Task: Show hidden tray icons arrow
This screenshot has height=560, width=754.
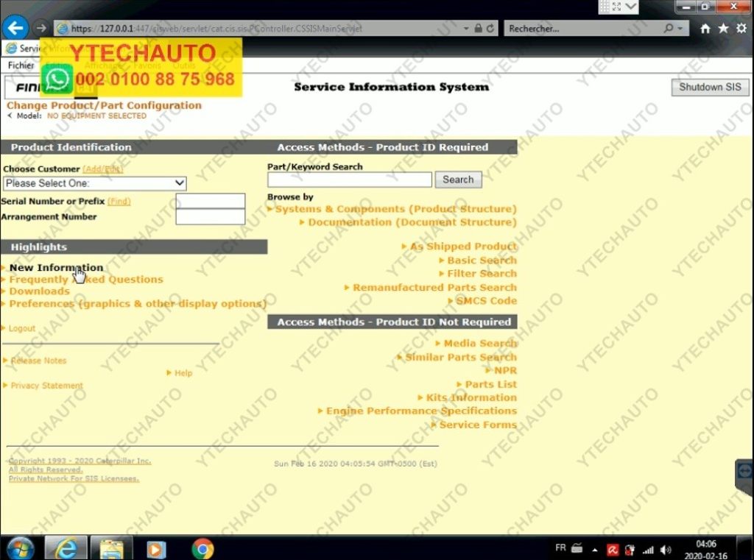Action: coord(595,550)
